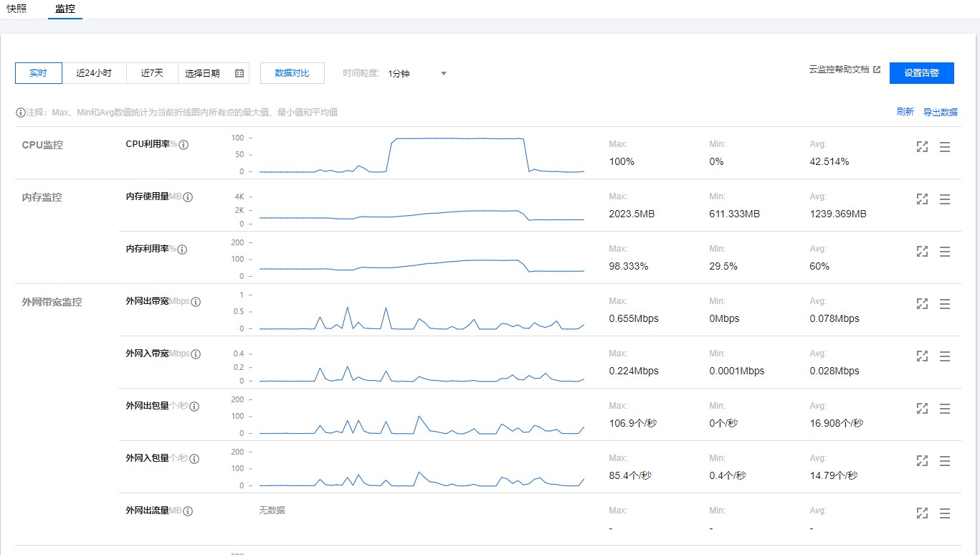Click the 0.655Mbps max value
This screenshot has height=555, width=980.
(x=634, y=318)
